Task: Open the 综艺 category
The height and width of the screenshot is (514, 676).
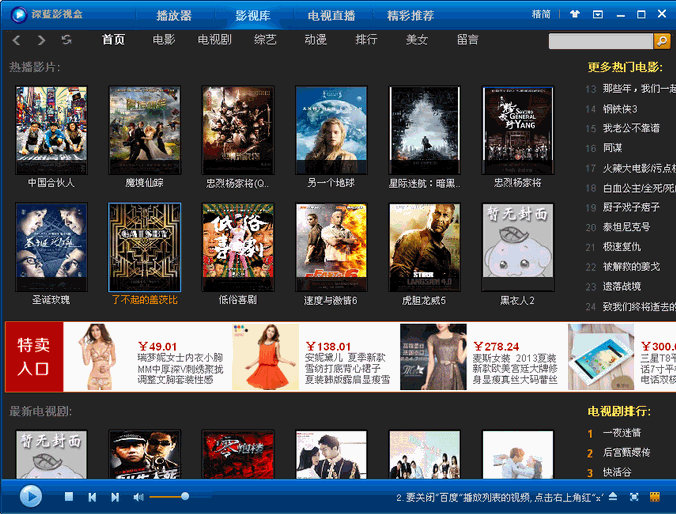Action: (265, 40)
